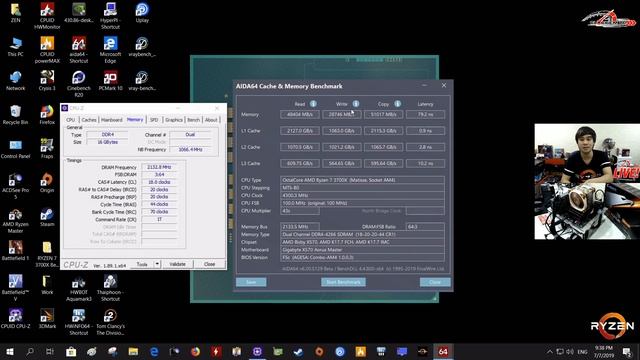Click the AIDA64 taskbar icon
The width and height of the screenshot is (640, 360).
(x=443, y=351)
